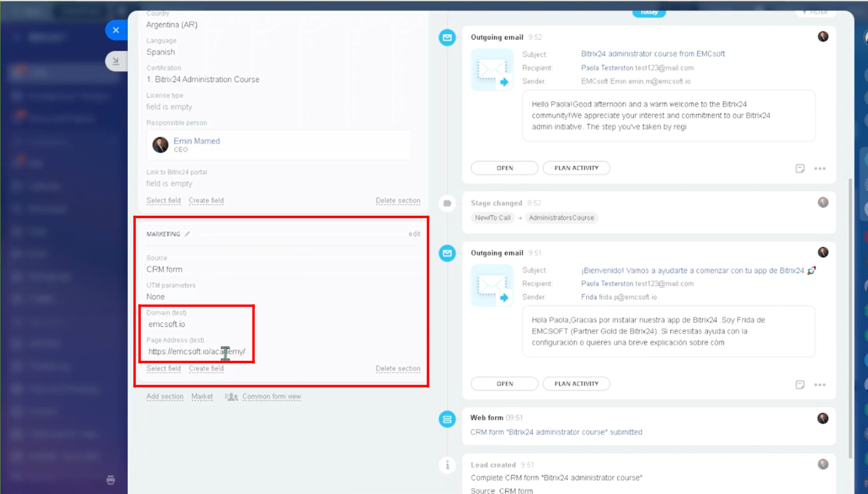Open more options menu on the 9:51 email
Viewport: 868px width, 494px height.
click(x=820, y=385)
